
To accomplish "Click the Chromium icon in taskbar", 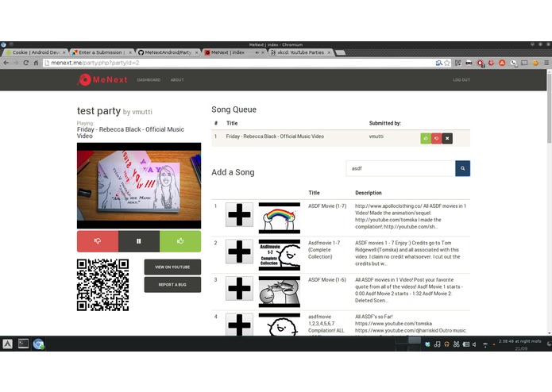I will (x=38, y=344).
